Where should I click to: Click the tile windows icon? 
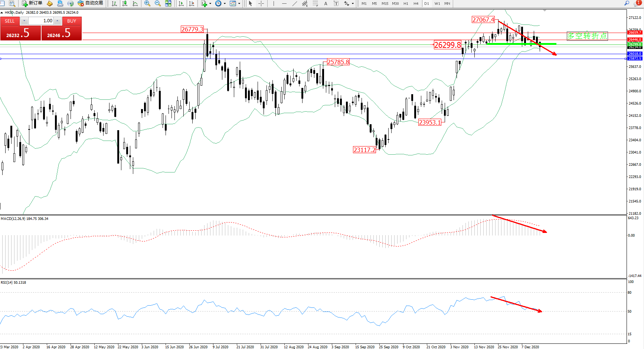pyautogui.click(x=168, y=3)
